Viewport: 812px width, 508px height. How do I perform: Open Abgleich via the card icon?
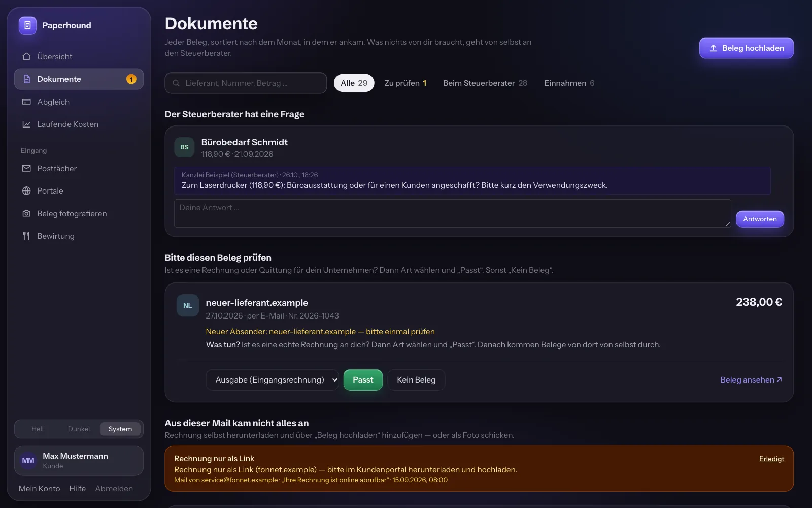[x=26, y=102]
